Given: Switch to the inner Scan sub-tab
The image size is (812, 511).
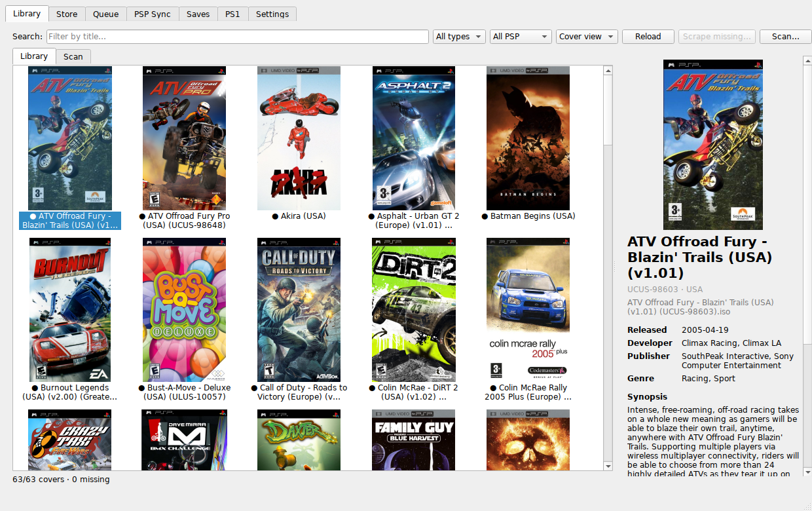Looking at the screenshot, I should coord(73,56).
